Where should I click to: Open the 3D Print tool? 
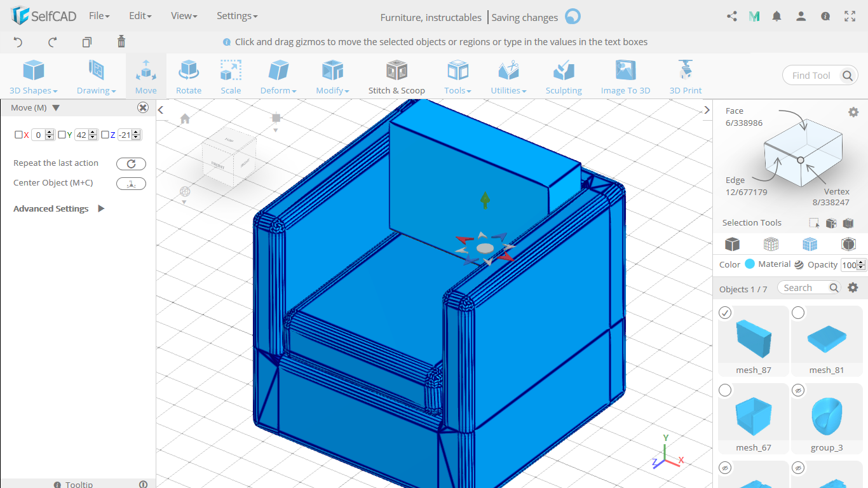point(686,77)
